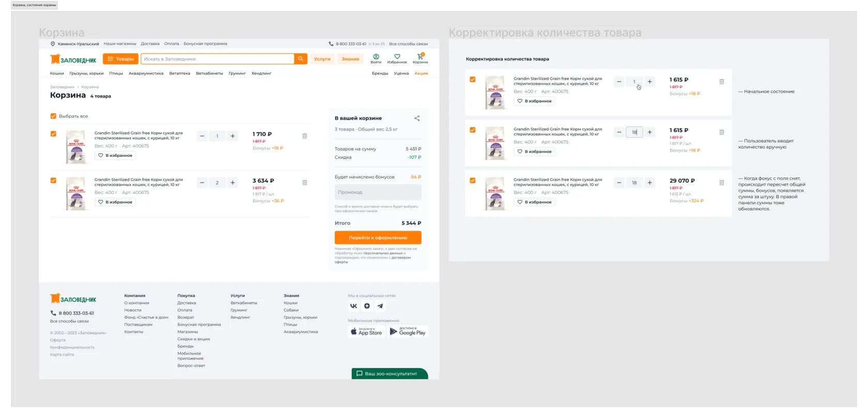Open the Акции link in navigation
Viewport: 868px width, 418px height.
coord(421,73)
